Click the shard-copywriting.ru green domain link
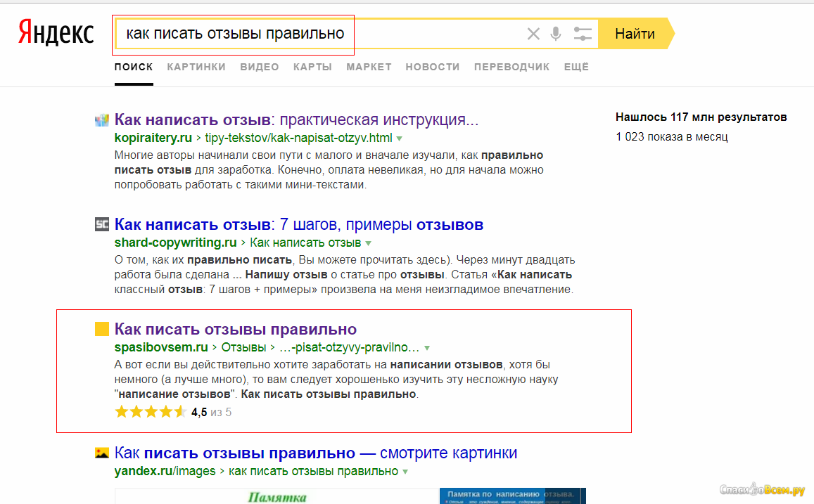This screenshot has width=814, height=504. point(175,243)
